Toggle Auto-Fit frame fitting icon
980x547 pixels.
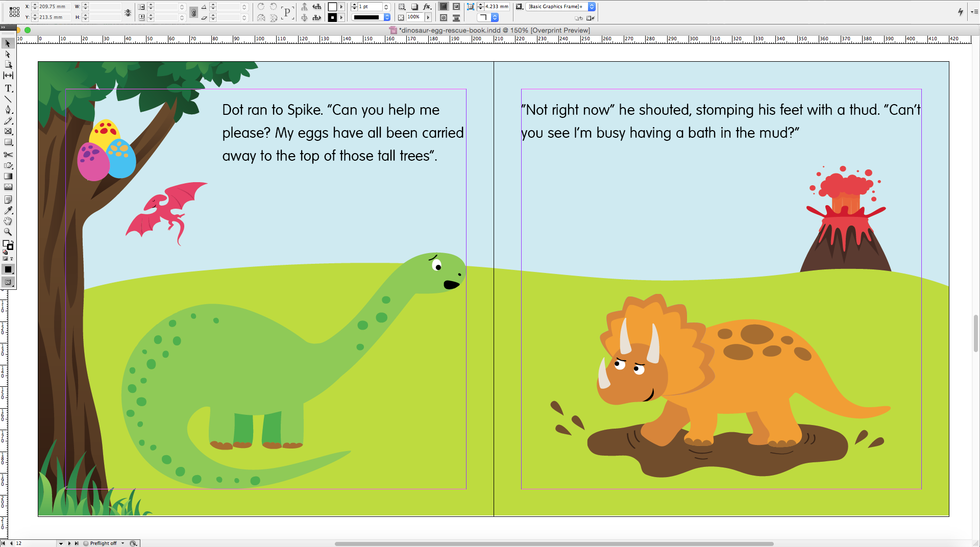pos(471,7)
